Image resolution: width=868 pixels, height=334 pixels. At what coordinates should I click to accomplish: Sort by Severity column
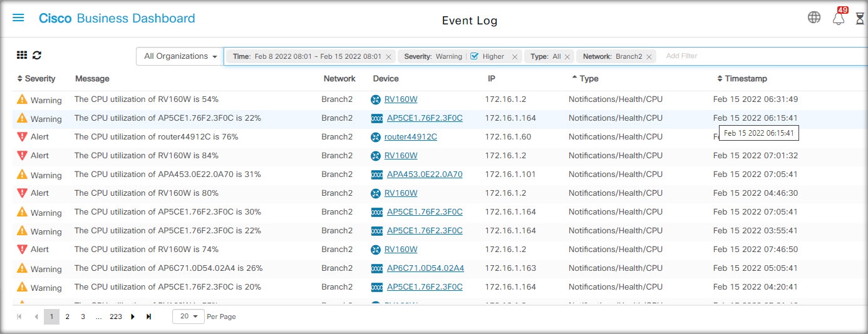(x=36, y=79)
